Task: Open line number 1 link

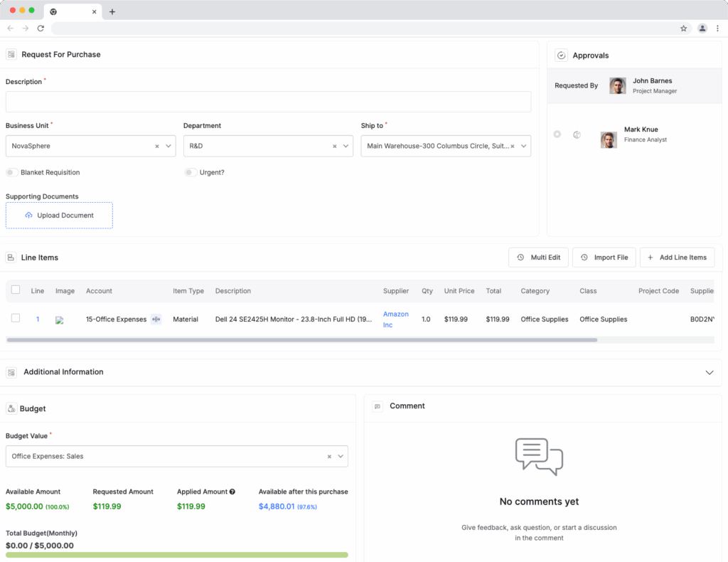Action: (38, 319)
